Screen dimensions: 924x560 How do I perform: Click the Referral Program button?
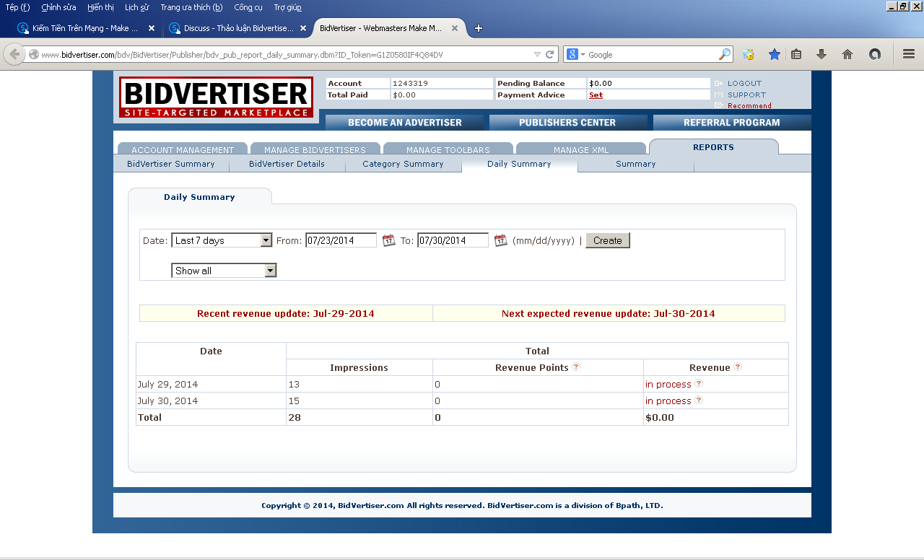(x=732, y=123)
